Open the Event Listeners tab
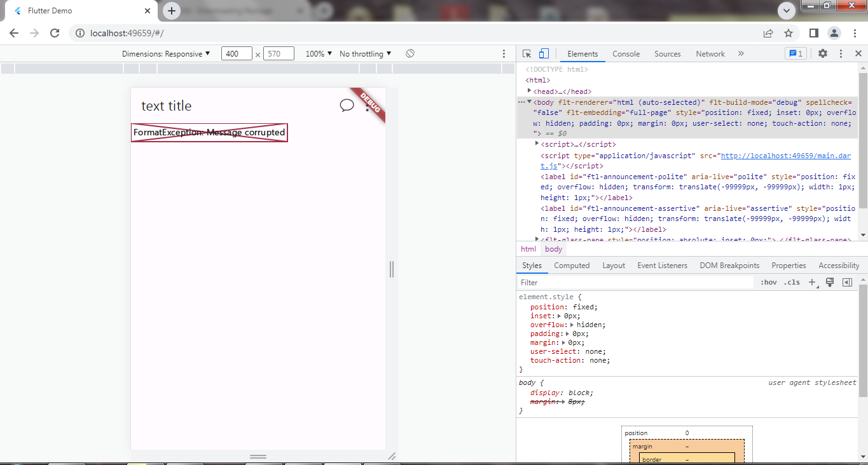868x465 pixels. pos(663,266)
